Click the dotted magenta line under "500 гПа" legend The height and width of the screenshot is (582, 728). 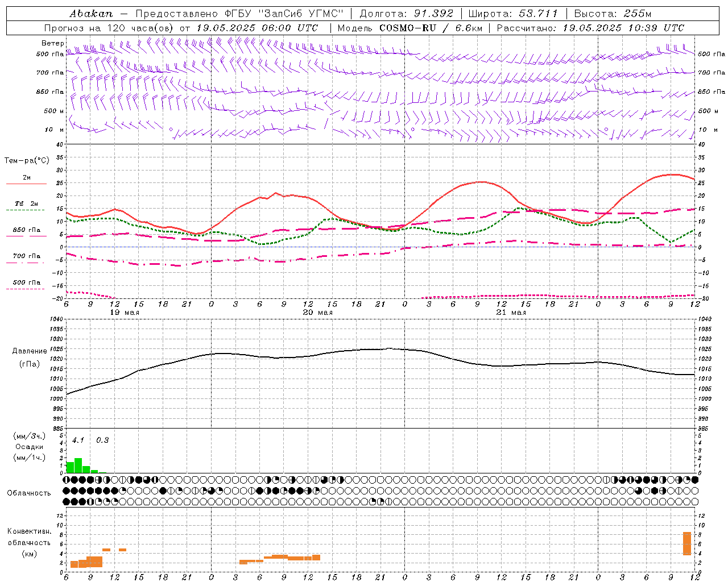point(25,289)
